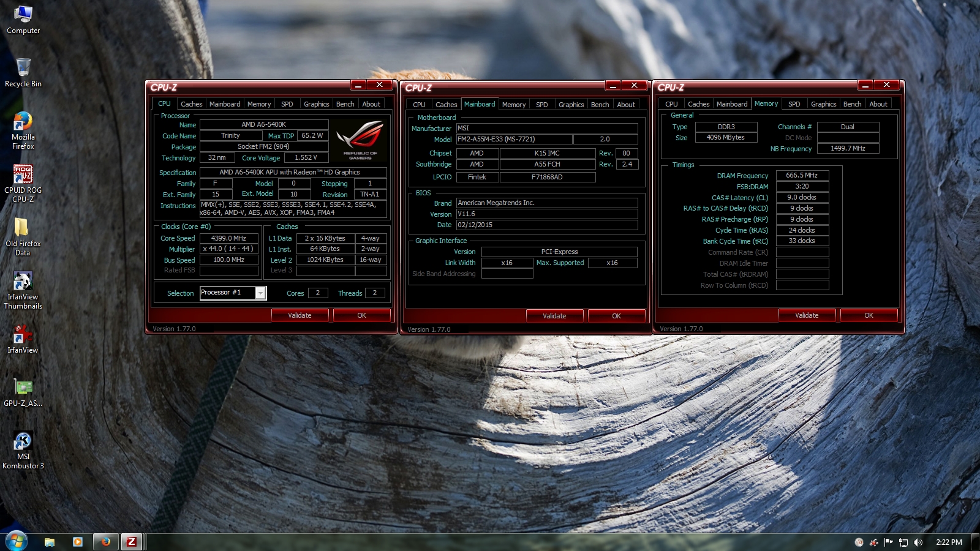Click the Core Voltage 1.552 V value
The image size is (980, 551).
(306, 157)
